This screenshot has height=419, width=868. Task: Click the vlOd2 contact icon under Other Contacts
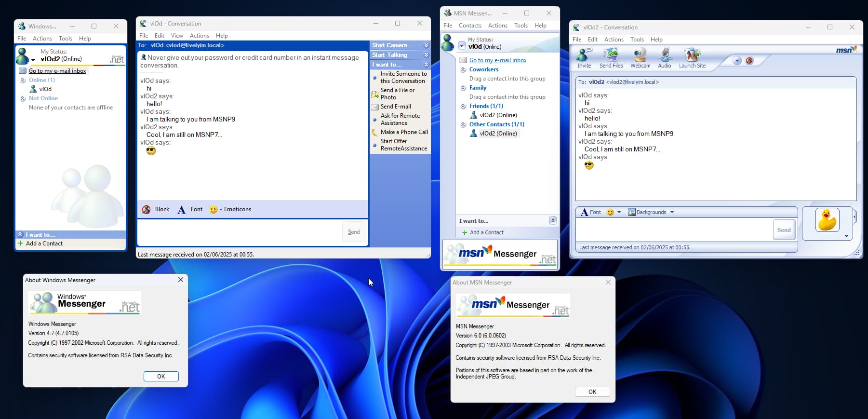(x=474, y=134)
